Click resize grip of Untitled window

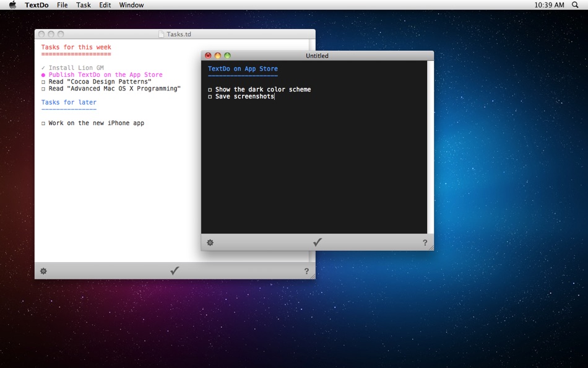431,248
